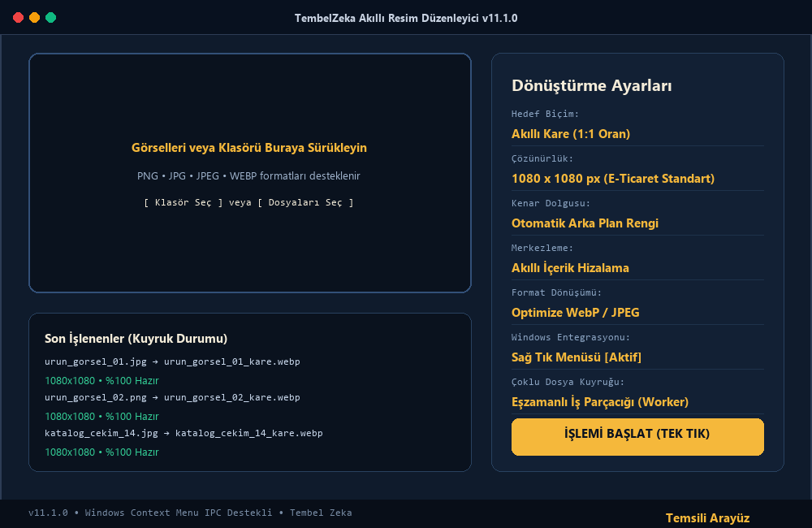Click the Dönüştürme Ayarları heading
812x528 pixels.
pyautogui.click(x=591, y=85)
